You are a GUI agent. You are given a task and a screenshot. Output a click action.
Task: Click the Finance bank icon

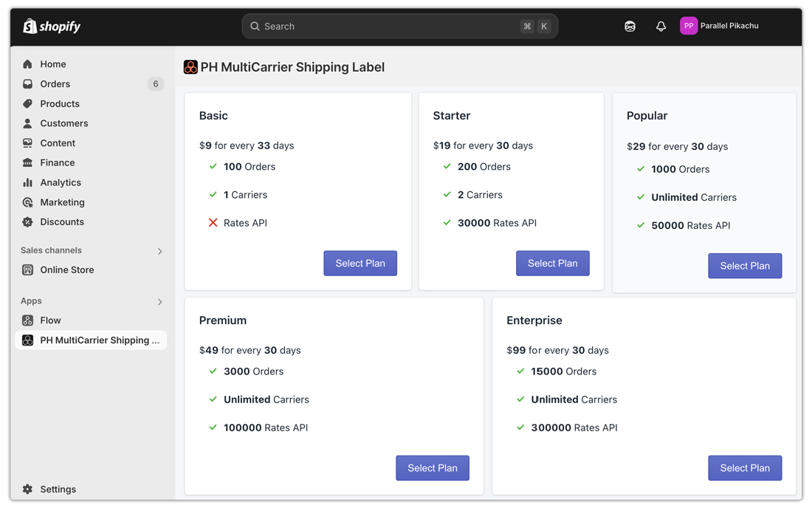(27, 162)
